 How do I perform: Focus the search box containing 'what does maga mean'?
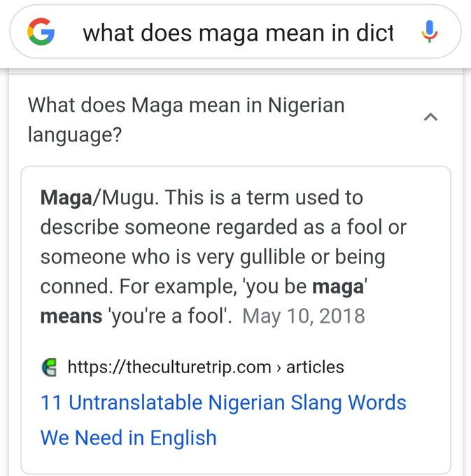pos(238,33)
